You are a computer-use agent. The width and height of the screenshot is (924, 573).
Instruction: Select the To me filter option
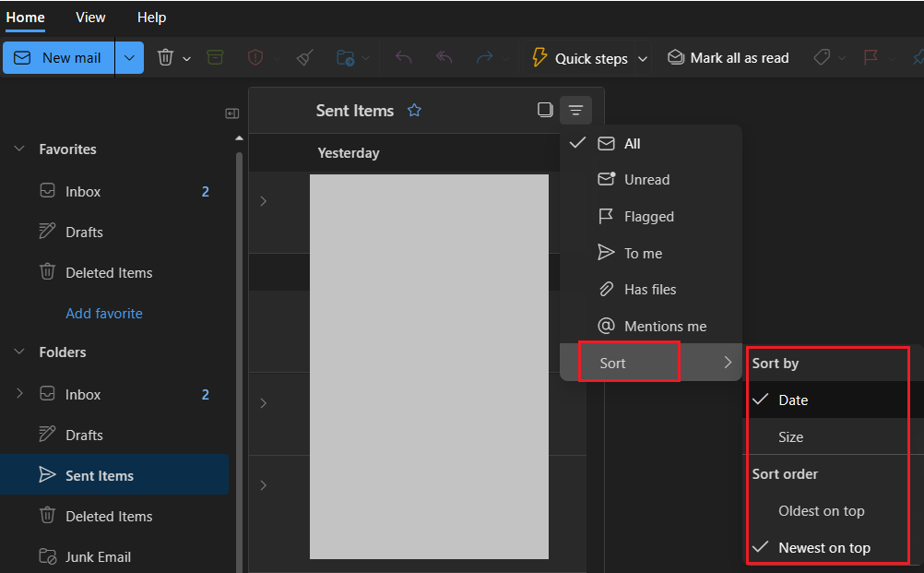click(x=650, y=253)
